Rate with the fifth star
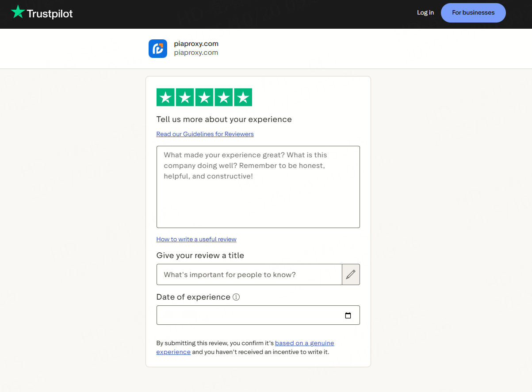This screenshot has height=392, width=532. tap(243, 97)
